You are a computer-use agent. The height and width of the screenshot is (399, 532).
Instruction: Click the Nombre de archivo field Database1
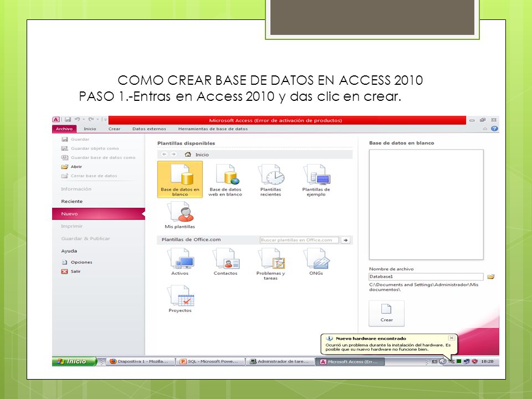coord(426,277)
